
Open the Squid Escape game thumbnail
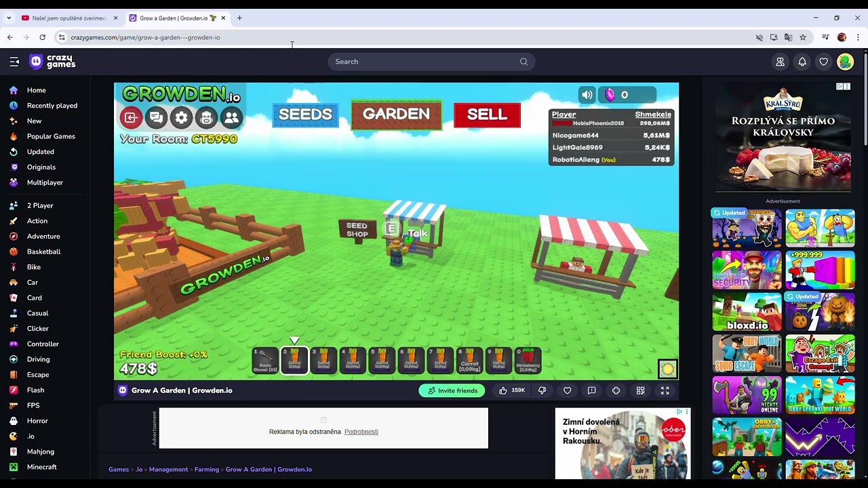pos(747,354)
